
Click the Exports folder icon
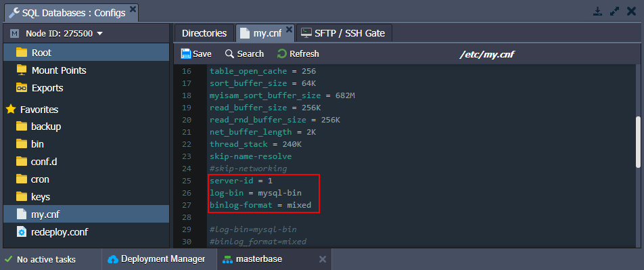point(22,87)
